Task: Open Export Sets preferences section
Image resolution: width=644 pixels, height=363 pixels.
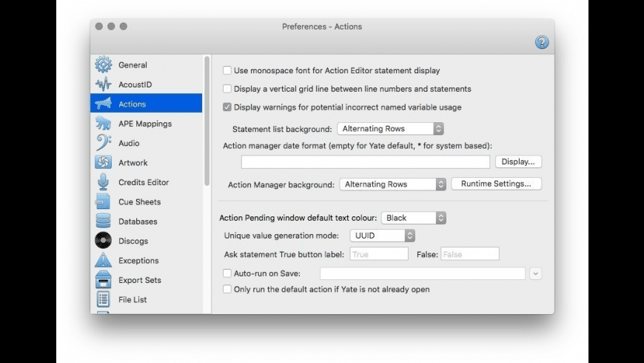Action: tap(147, 280)
